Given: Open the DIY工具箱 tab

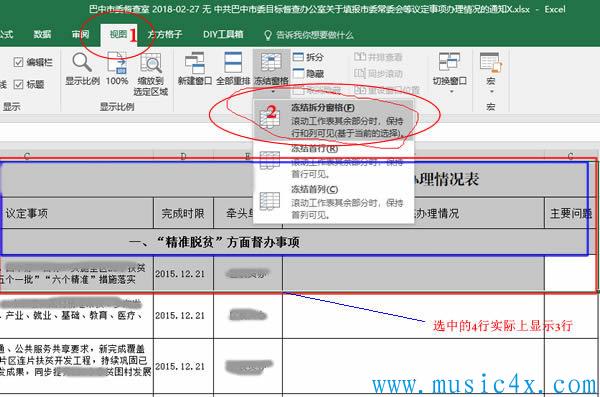Looking at the screenshot, I should coord(223,34).
